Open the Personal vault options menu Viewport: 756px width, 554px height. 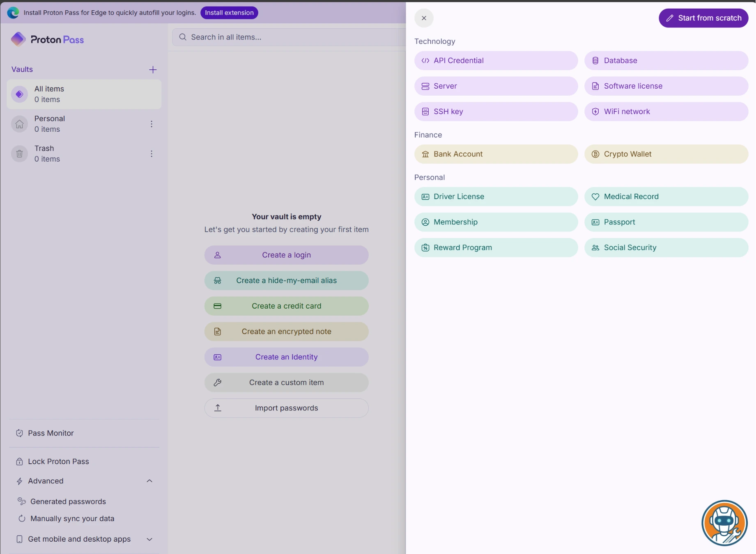(152, 124)
